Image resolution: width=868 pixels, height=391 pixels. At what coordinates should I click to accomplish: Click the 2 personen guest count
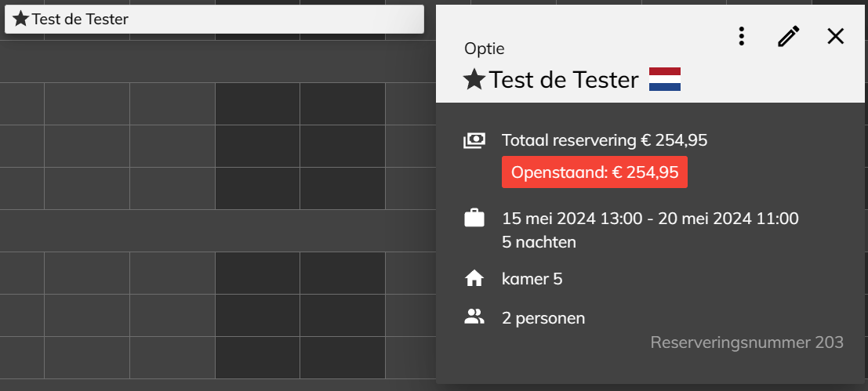pyautogui.click(x=543, y=319)
